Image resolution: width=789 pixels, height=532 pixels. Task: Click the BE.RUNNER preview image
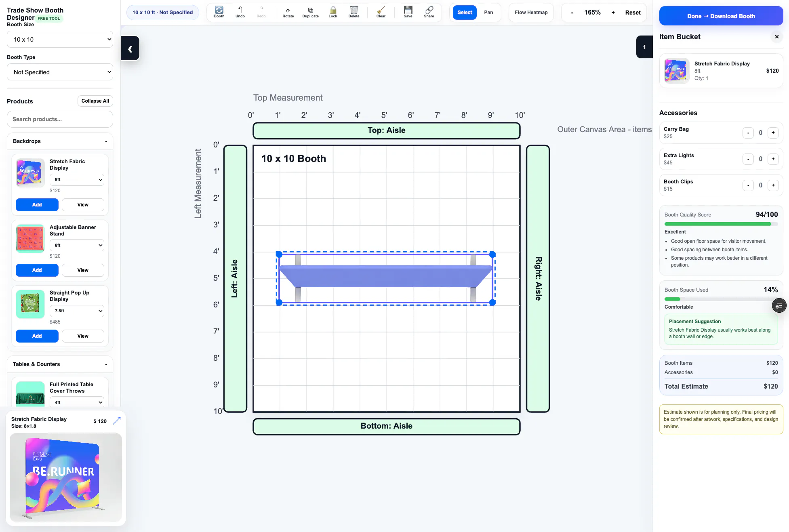[x=65, y=477]
